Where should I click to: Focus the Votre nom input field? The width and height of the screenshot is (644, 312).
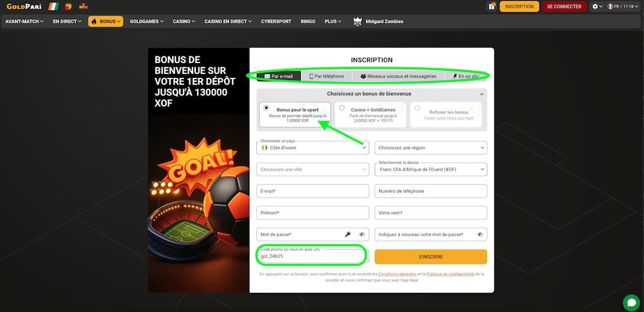click(431, 213)
